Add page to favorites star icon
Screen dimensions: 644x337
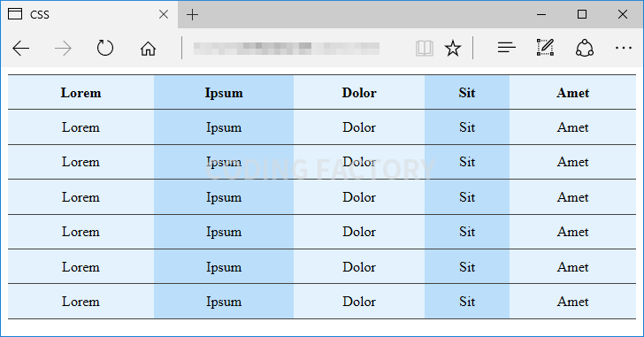(x=453, y=49)
